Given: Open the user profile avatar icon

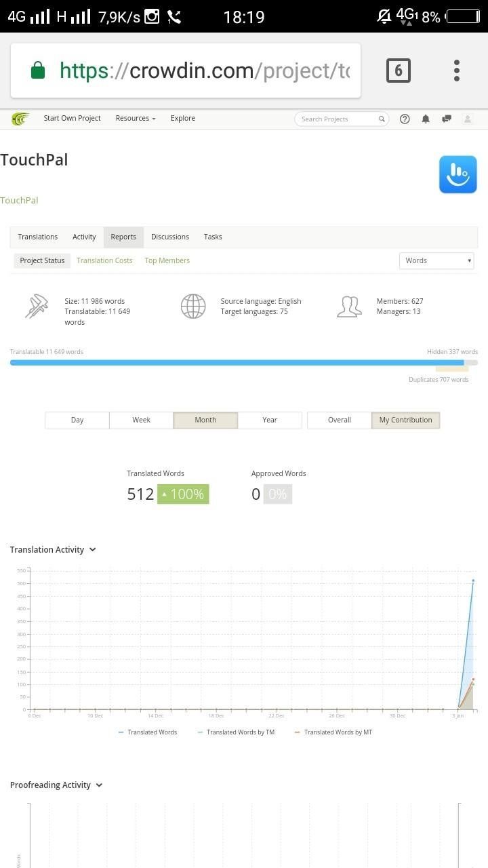Looking at the screenshot, I should [x=468, y=119].
